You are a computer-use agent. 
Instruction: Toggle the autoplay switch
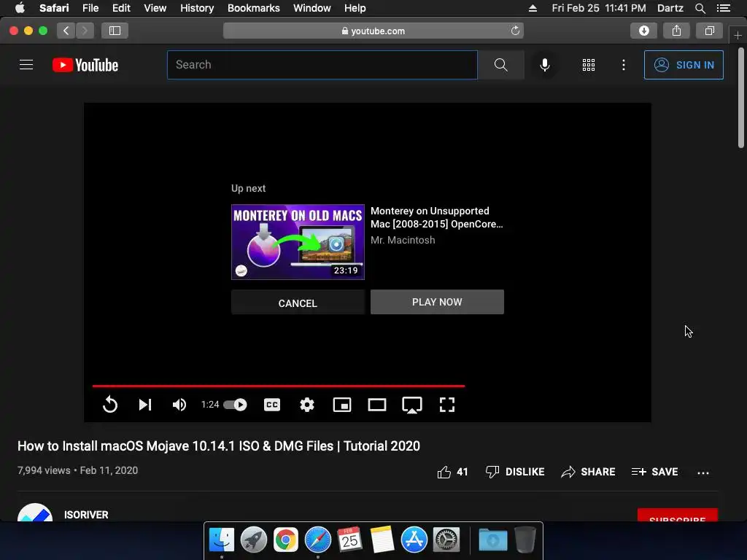tap(236, 405)
